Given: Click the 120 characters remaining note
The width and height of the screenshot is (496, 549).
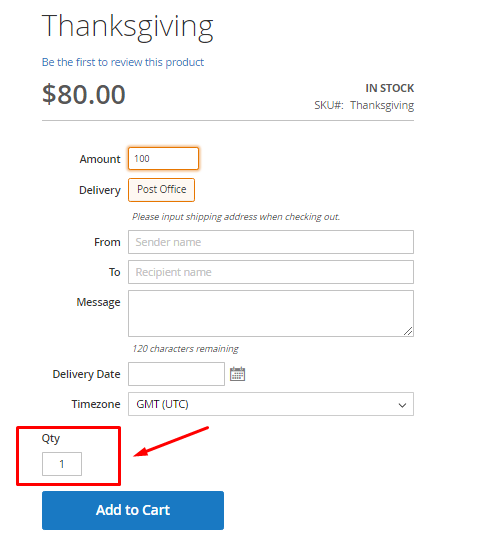Looking at the screenshot, I should [x=185, y=349].
